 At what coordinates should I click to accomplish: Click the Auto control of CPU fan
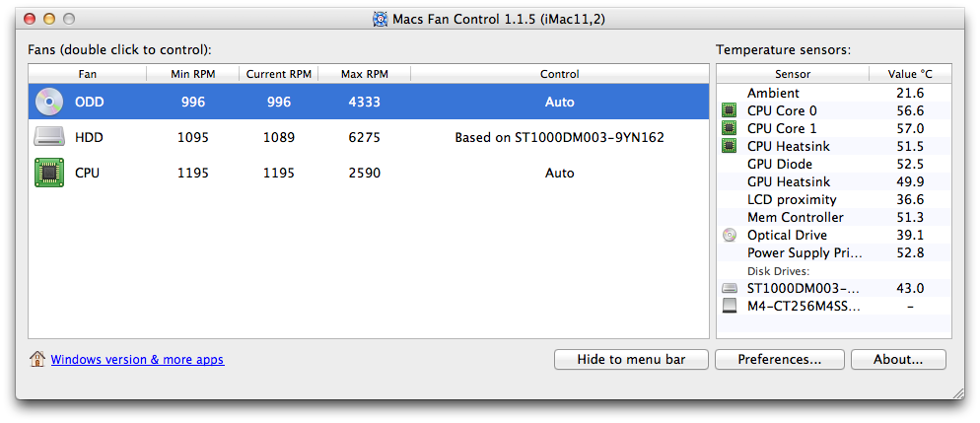[559, 174]
